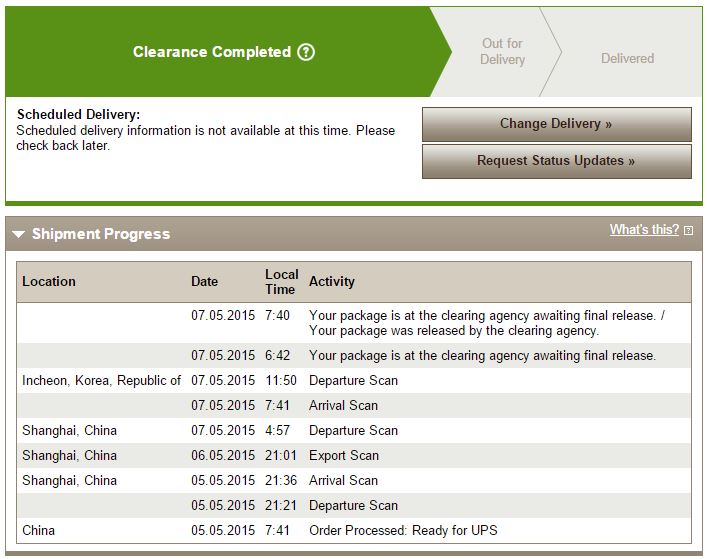
Task: Click the small help icon beside What's this
Action: click(x=688, y=230)
